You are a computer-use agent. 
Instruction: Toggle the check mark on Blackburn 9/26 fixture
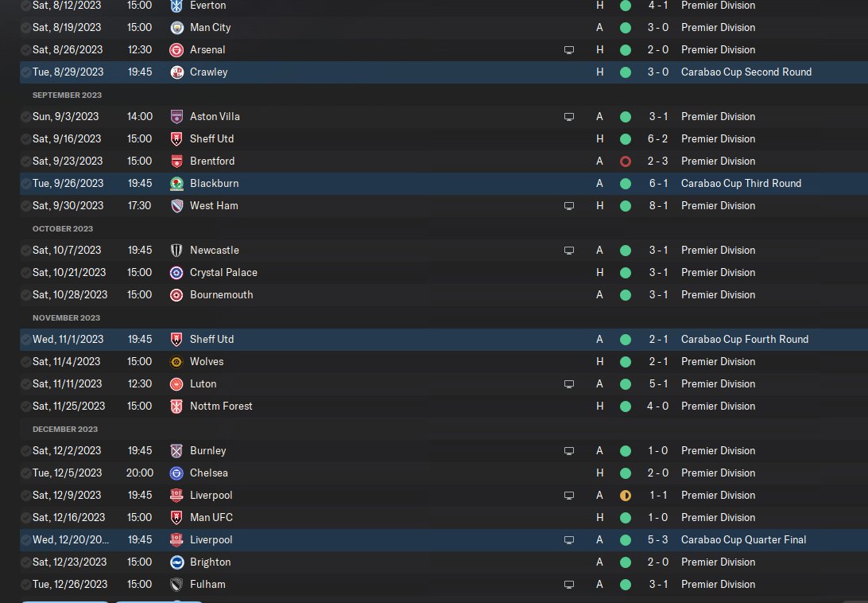25,184
